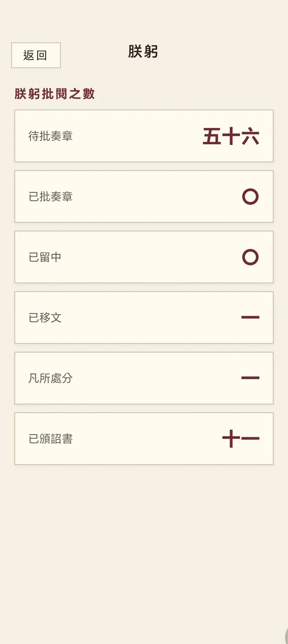Screen dimensions: 288x644
Task: Select the 已批奏章 card
Action: [x=144, y=196]
